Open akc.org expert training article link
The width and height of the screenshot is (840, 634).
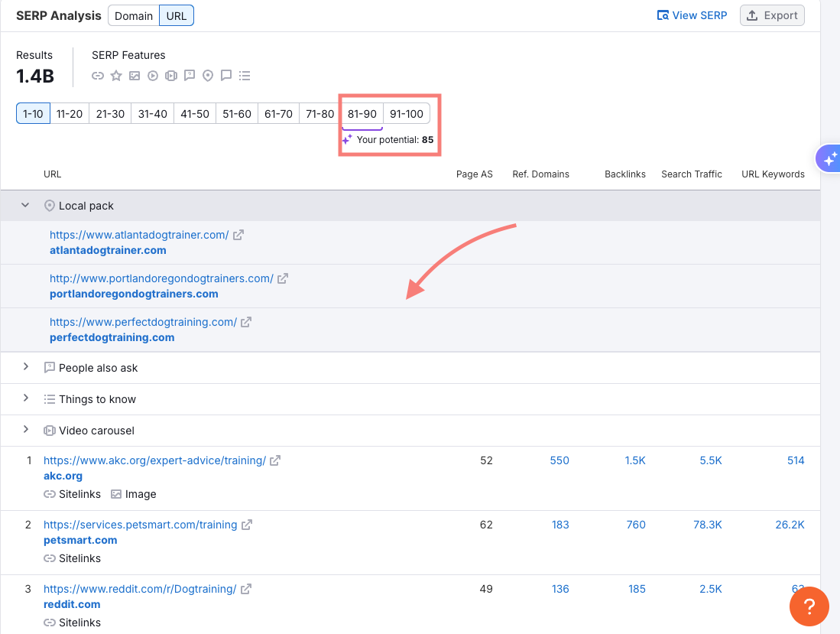click(x=155, y=460)
